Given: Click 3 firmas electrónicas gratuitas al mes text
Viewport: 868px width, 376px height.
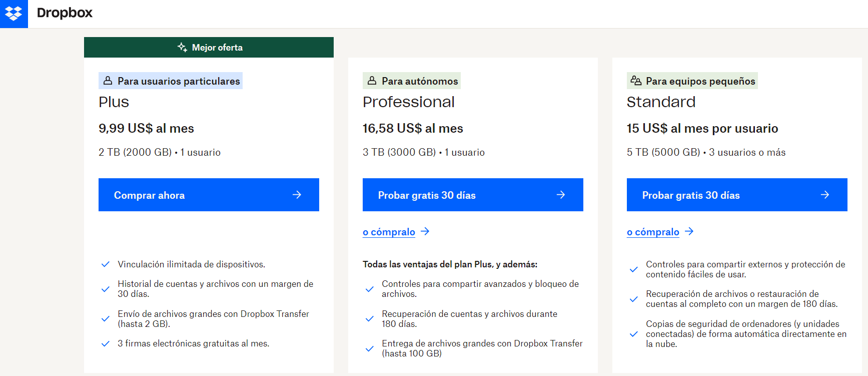Looking at the screenshot, I should [194, 343].
